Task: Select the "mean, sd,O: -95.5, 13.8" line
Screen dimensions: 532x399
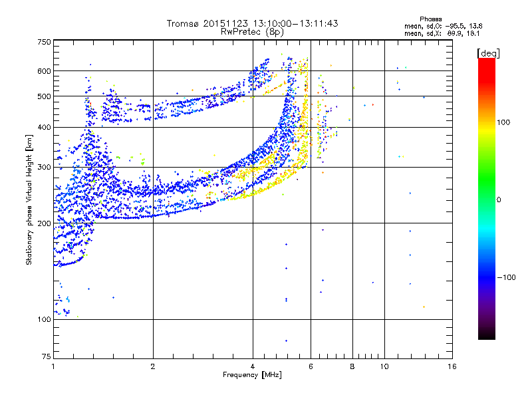Action: tap(443, 26)
